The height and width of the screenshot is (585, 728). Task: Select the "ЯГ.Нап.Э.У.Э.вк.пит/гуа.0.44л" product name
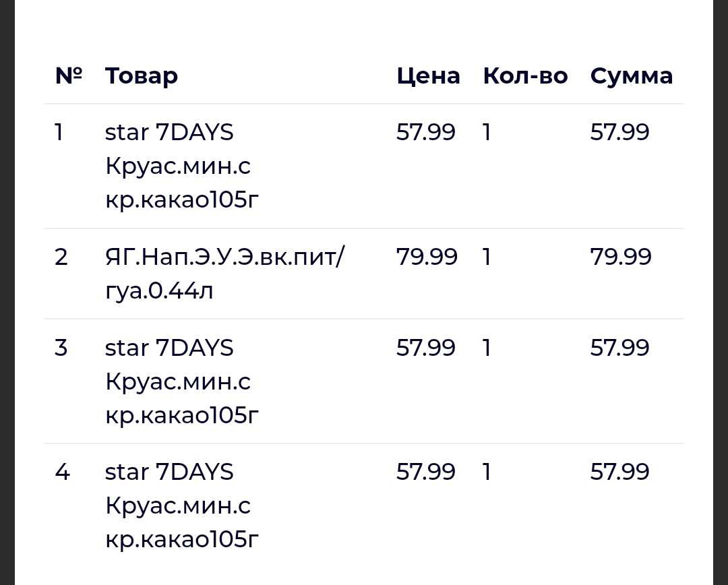coord(224,274)
